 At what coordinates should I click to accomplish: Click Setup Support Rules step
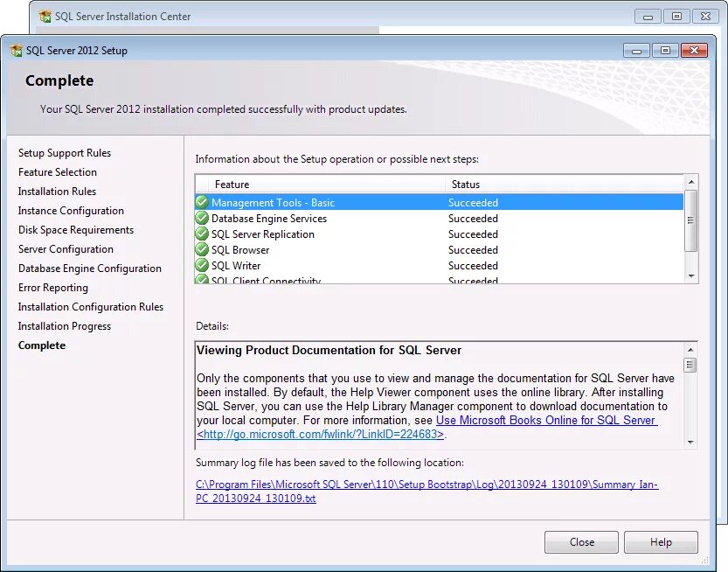tap(65, 153)
